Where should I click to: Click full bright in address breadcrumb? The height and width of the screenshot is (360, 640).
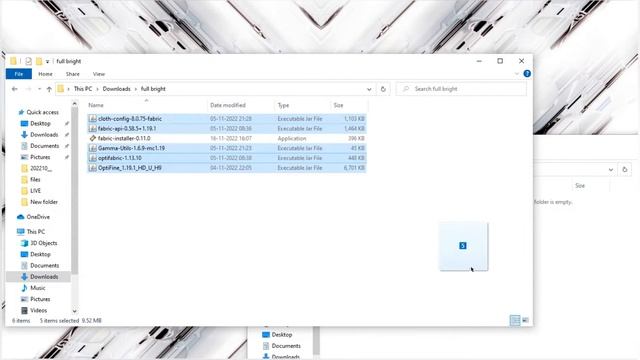click(x=153, y=89)
